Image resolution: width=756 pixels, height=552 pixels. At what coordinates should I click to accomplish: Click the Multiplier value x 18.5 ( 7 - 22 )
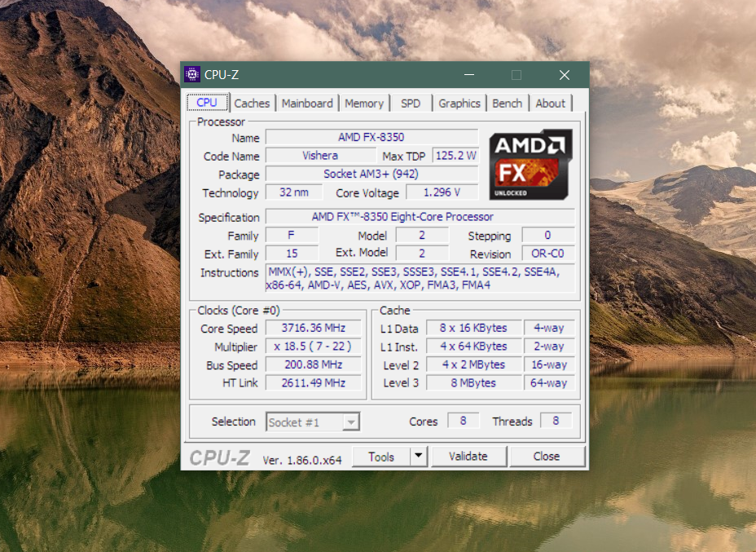click(x=314, y=347)
